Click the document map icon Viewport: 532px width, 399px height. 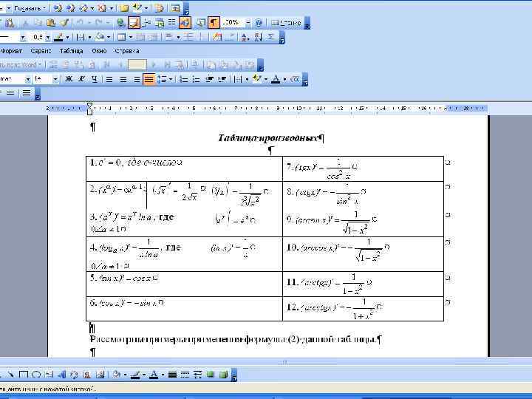coord(201,23)
